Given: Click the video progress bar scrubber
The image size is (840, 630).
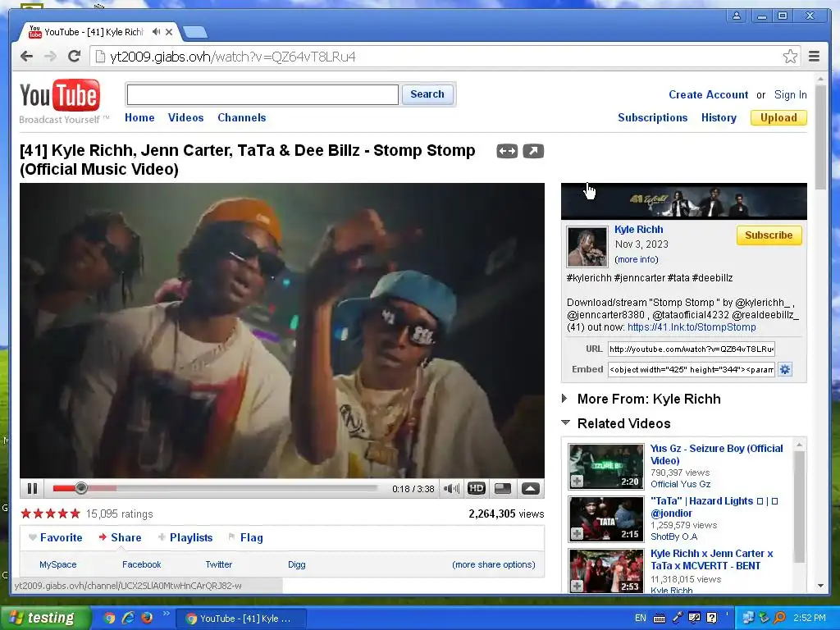Looking at the screenshot, I should (x=81, y=488).
